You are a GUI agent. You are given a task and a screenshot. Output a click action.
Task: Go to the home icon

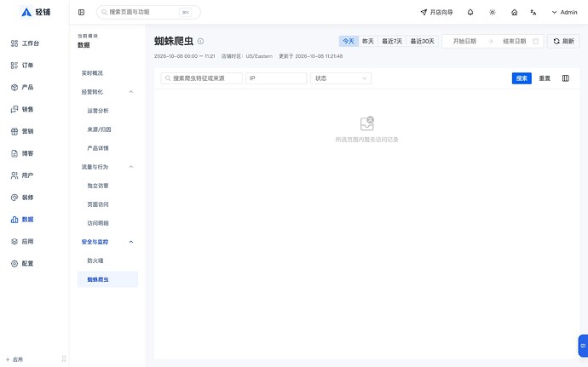coord(515,13)
